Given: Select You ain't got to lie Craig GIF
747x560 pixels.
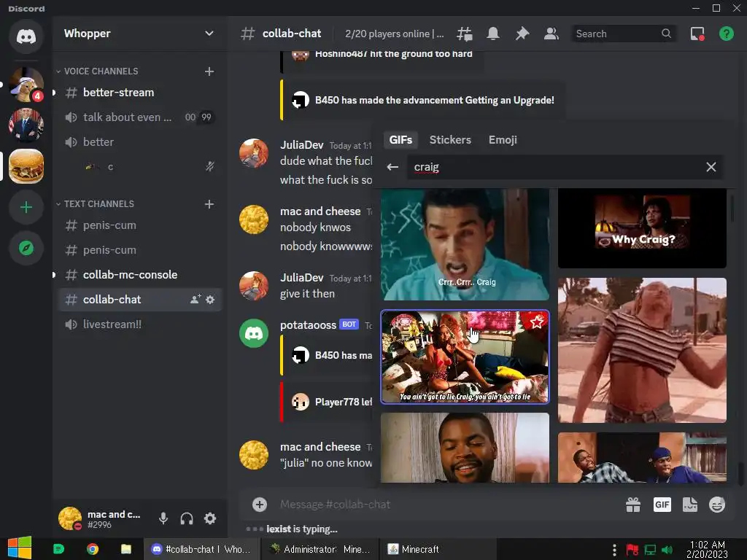Looking at the screenshot, I should (465, 357).
